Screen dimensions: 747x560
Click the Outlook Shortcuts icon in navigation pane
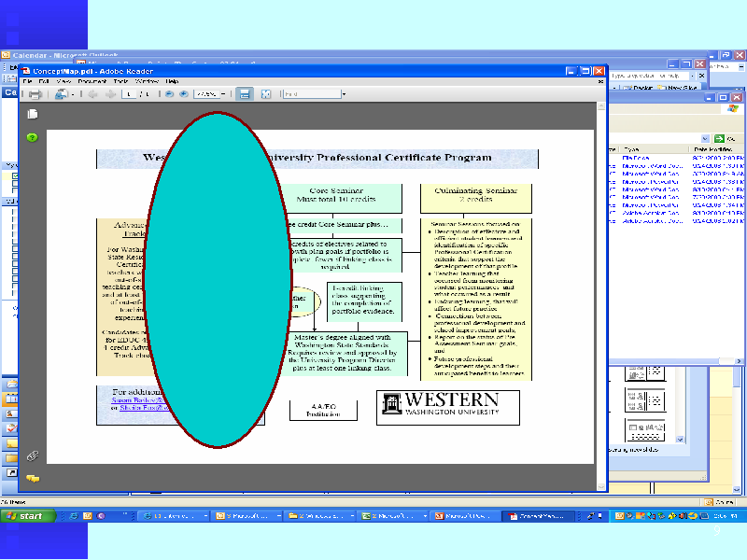11,473
